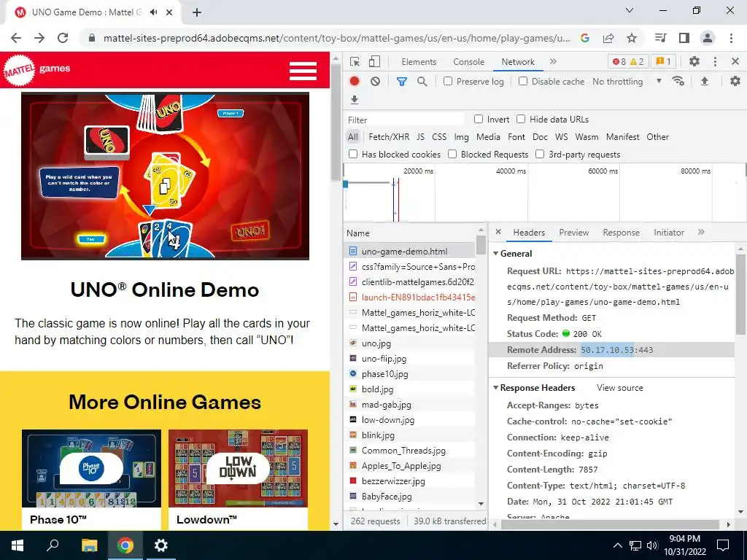Switch to the Elements tab
The width and height of the screenshot is (747, 560).
[x=419, y=61]
